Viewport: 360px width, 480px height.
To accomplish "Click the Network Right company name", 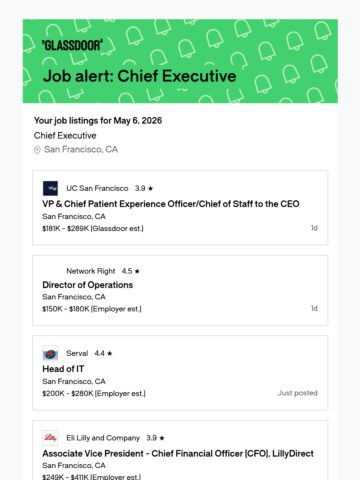I will (91, 271).
